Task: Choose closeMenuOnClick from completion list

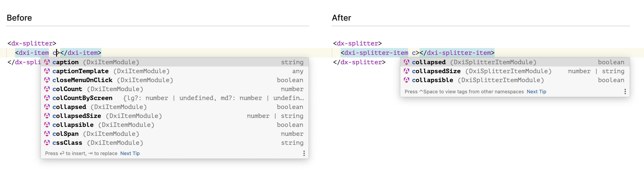Action: [x=174, y=80]
